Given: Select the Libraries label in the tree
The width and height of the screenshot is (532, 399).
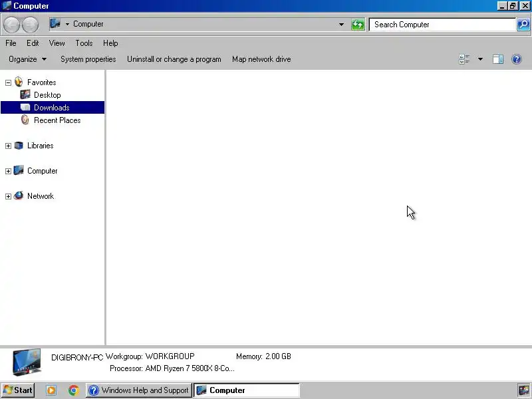Looking at the screenshot, I should 41,146.
